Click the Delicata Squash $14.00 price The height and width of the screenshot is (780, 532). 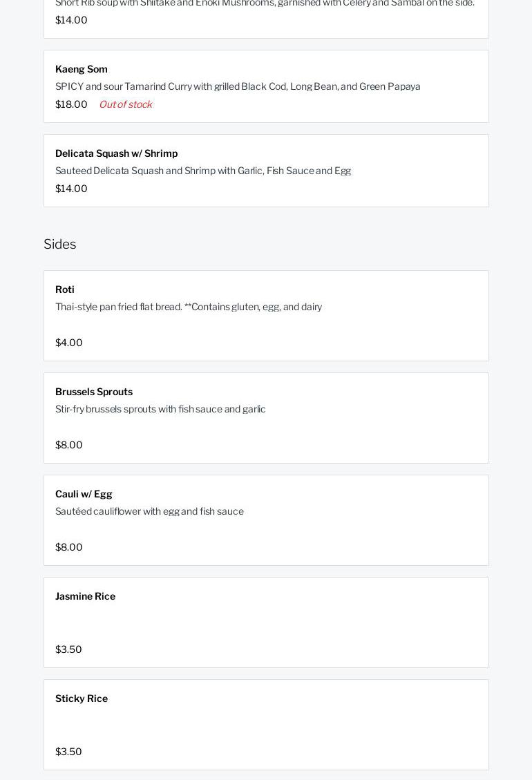[x=71, y=189]
